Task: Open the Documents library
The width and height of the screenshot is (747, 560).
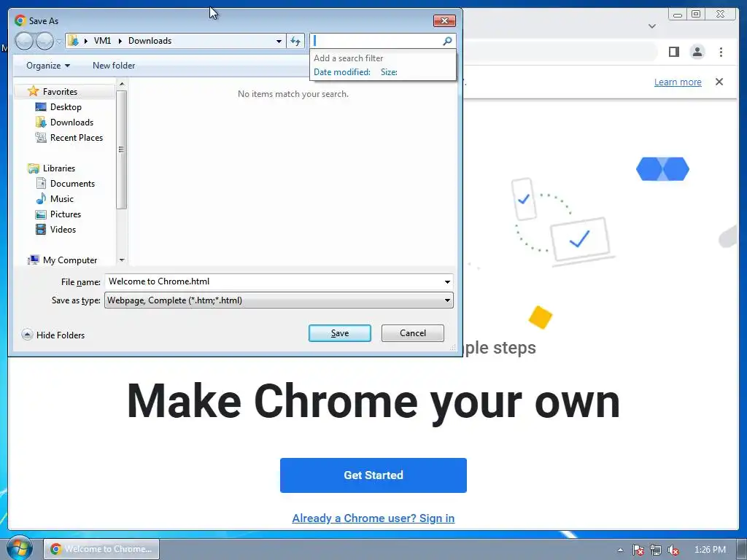Action: click(x=72, y=183)
